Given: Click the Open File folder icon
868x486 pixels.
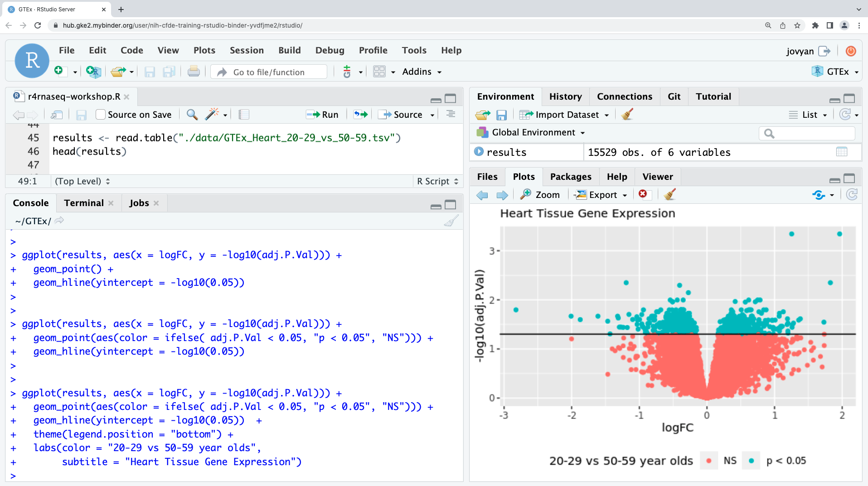Looking at the screenshot, I should [x=118, y=72].
